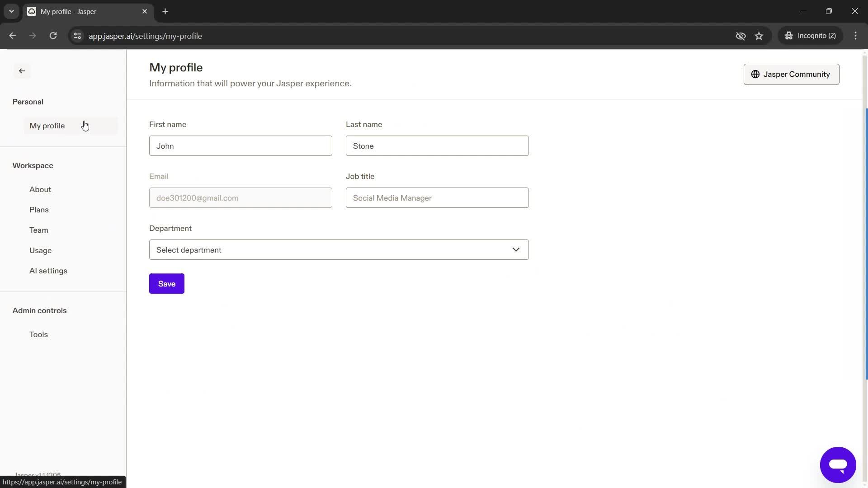Reload the page with the refresh icon
868x488 pixels.
tap(53, 36)
